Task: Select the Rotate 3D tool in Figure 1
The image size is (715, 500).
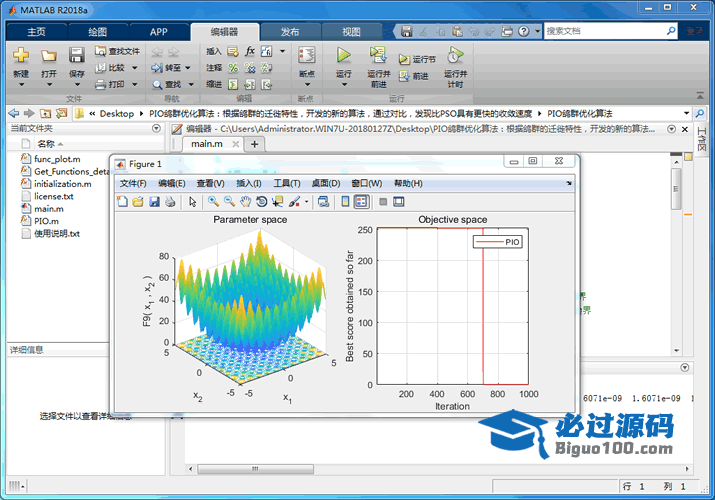Action: tap(262, 201)
